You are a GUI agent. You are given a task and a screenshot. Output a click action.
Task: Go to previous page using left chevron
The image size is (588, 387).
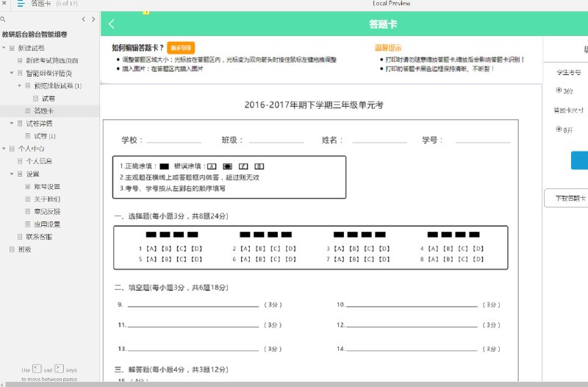pyautogui.click(x=83, y=19)
